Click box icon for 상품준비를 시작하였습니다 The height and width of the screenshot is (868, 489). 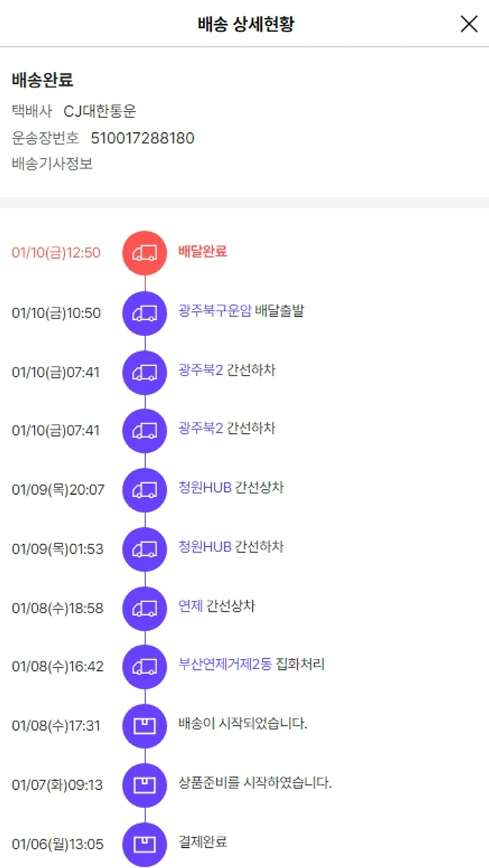pos(145,785)
